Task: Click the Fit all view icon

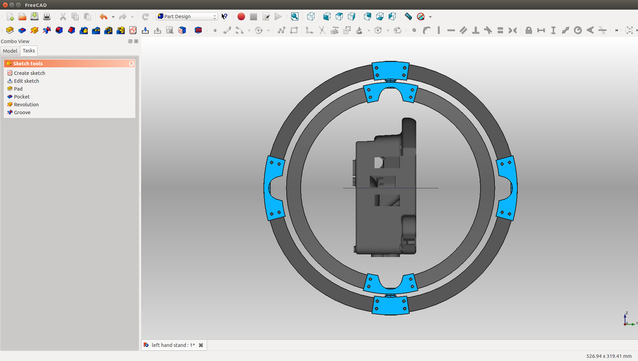Action: pos(295,17)
